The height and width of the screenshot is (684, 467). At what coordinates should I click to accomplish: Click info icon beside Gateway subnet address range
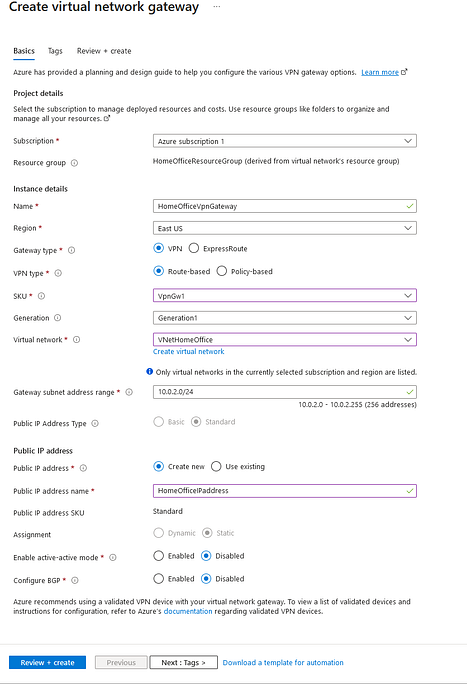[129, 392]
